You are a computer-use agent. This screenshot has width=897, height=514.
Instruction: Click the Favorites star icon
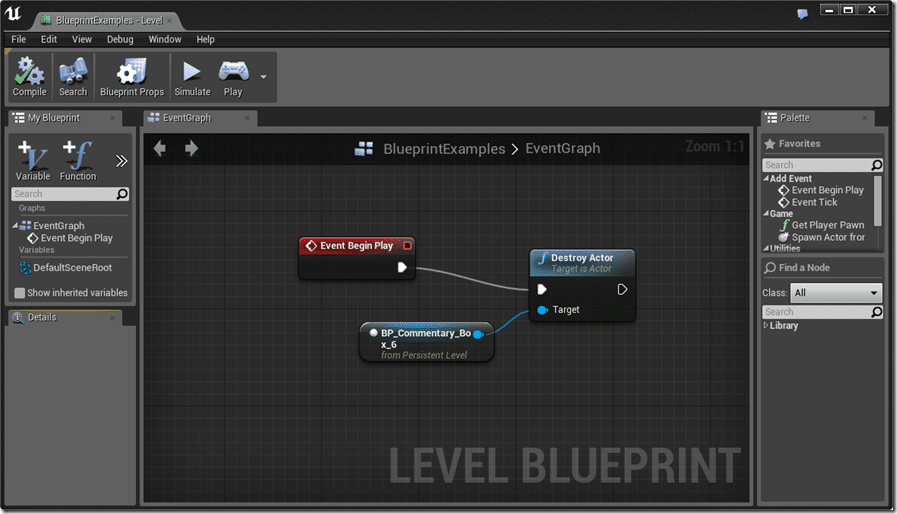click(x=770, y=144)
